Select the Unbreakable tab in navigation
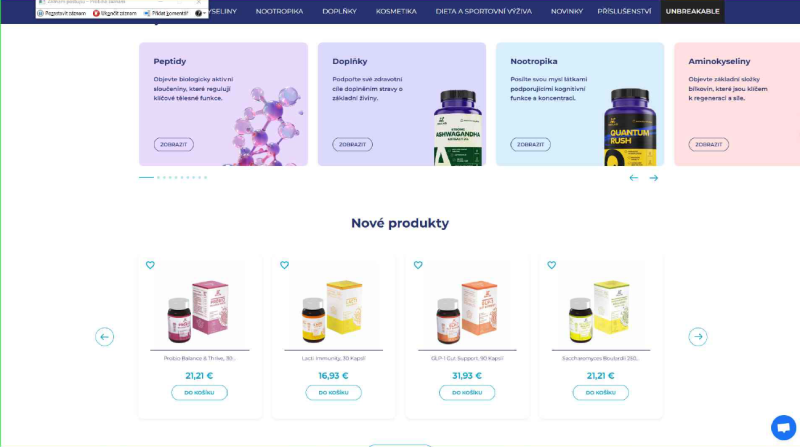The width and height of the screenshot is (800, 447). point(692,11)
